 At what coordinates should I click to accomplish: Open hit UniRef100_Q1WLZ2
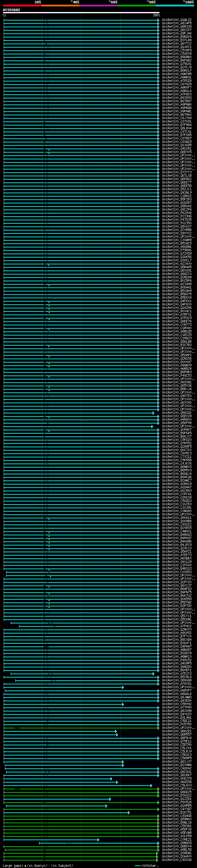[177, 20]
